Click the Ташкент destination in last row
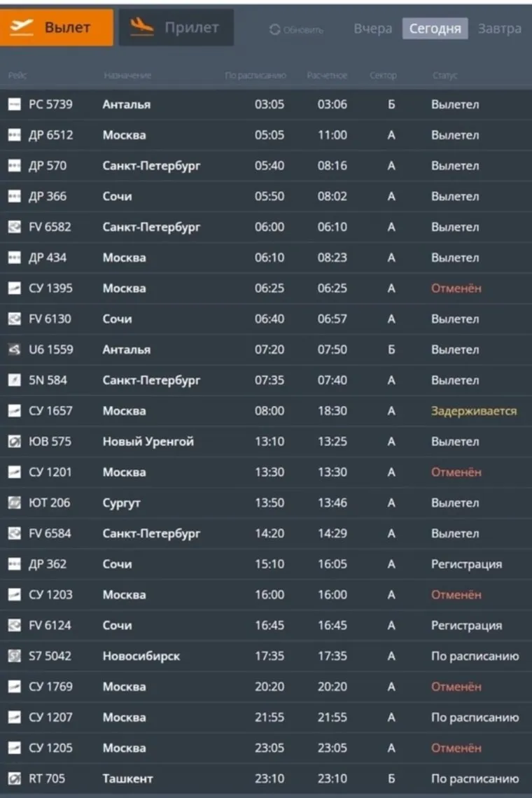 click(127, 778)
